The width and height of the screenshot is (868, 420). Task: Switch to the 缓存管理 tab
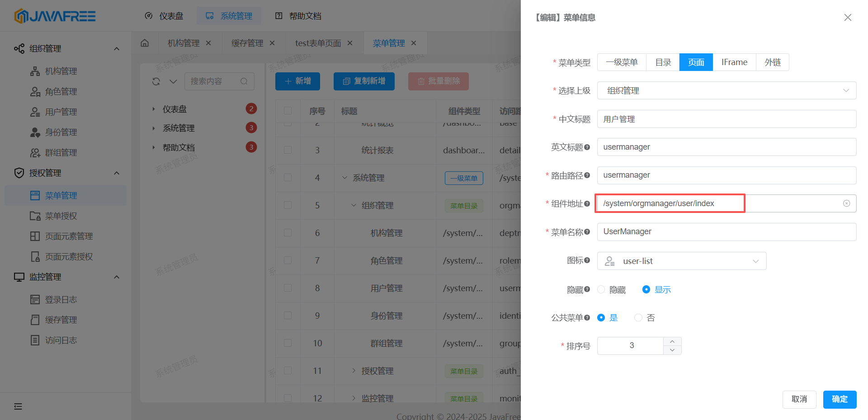(247, 42)
